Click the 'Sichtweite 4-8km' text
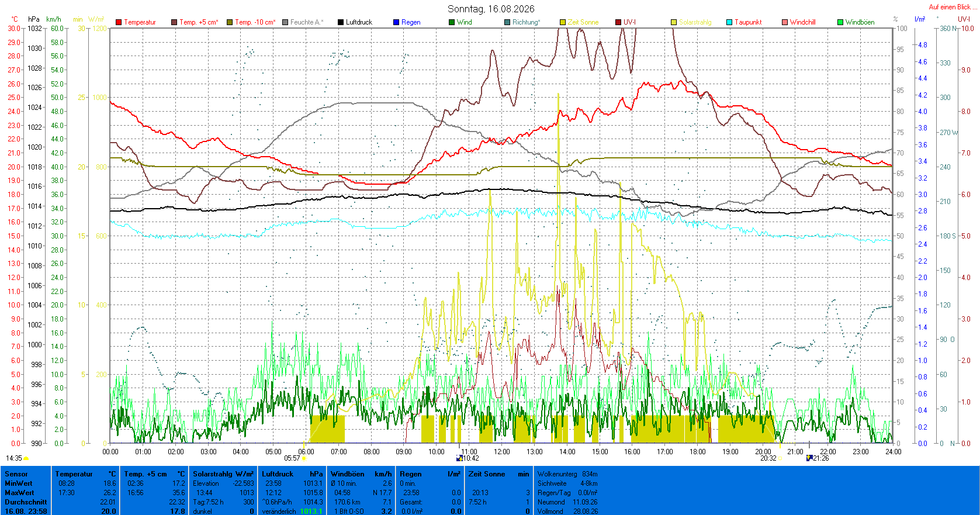The height and width of the screenshot is (515, 980). [567, 483]
